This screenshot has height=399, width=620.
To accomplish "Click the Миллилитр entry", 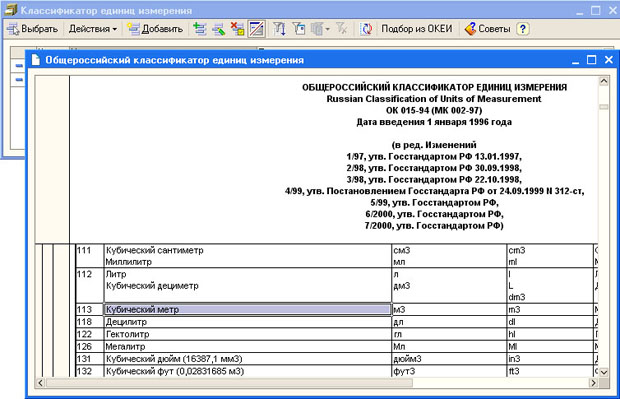I will pos(129,262).
